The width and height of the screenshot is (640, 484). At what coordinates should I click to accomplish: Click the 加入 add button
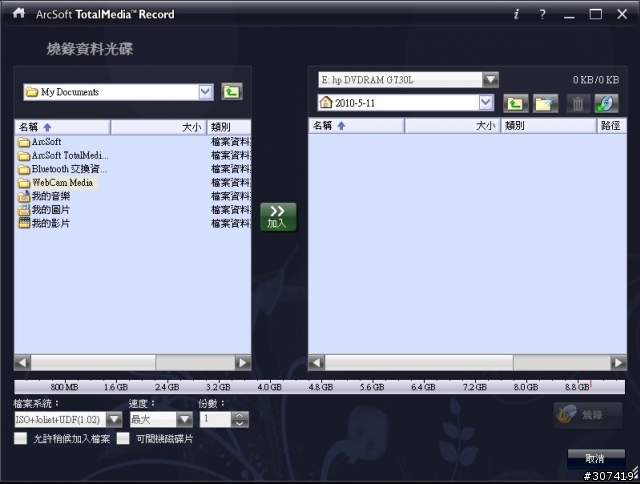(x=278, y=217)
